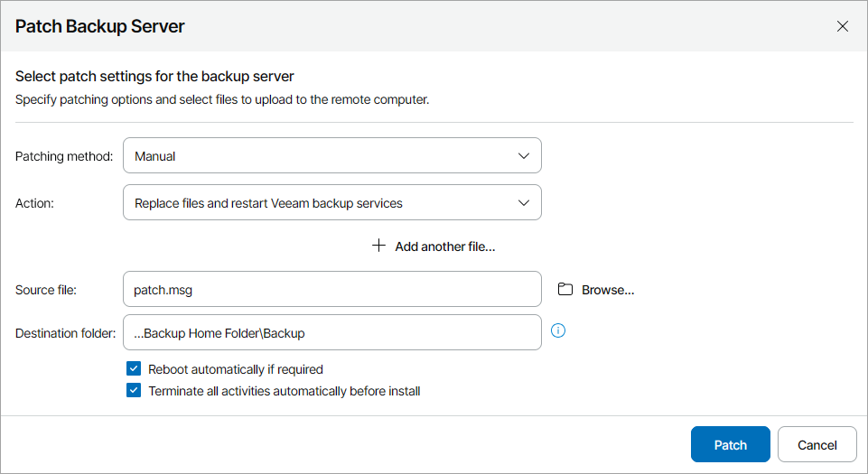868x474 pixels.
Task: Click 'Replace files and restart Veeam backup services'
Action: point(268,203)
